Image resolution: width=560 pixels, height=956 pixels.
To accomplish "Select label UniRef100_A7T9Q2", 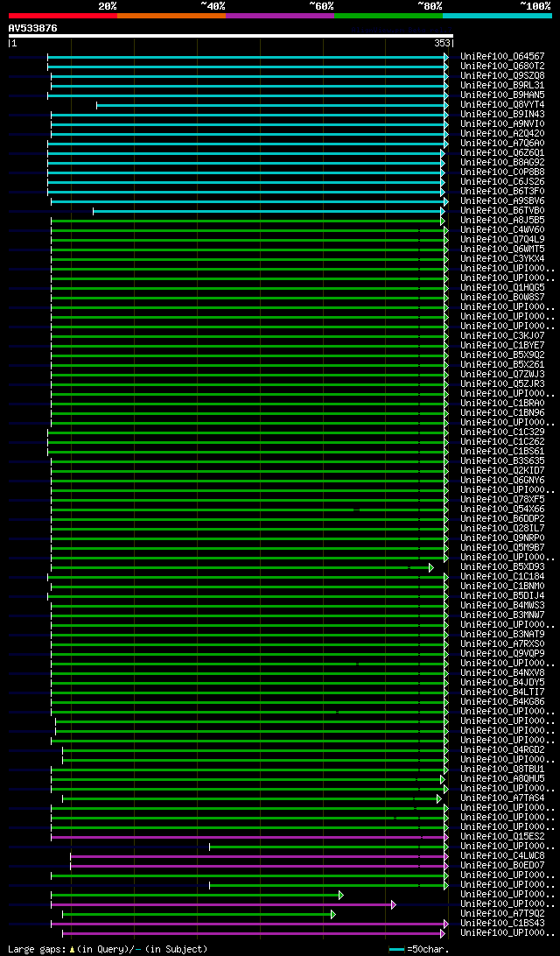I will [x=503, y=914].
